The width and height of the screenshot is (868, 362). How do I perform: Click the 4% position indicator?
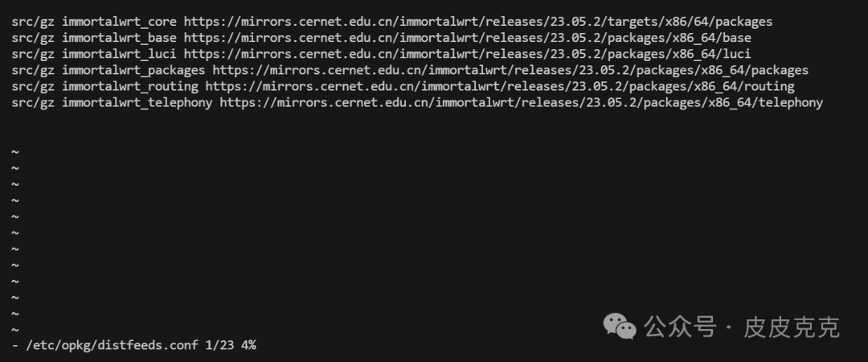point(248,345)
